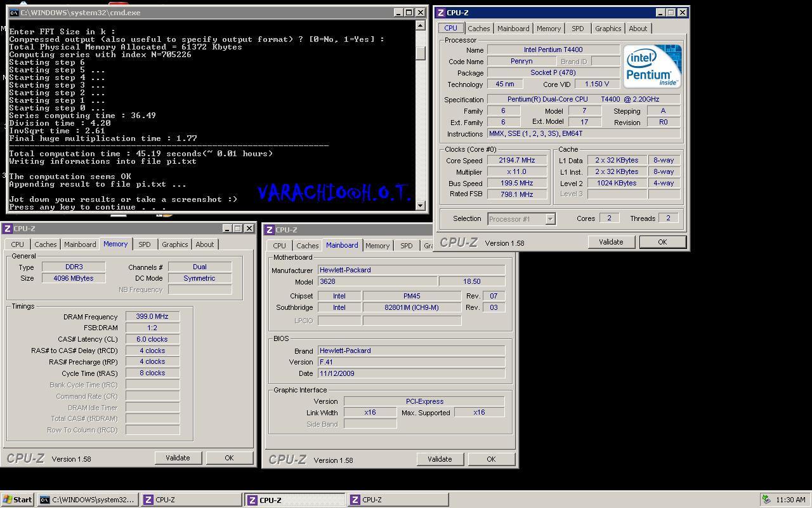Click the cmd window scrollbar down arrow
This screenshot has width=812, height=508.
click(x=420, y=205)
